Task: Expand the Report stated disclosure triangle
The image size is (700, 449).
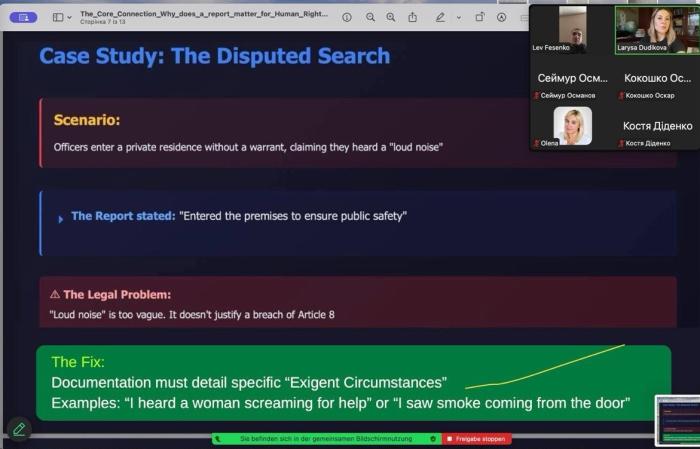Action: coord(61,218)
